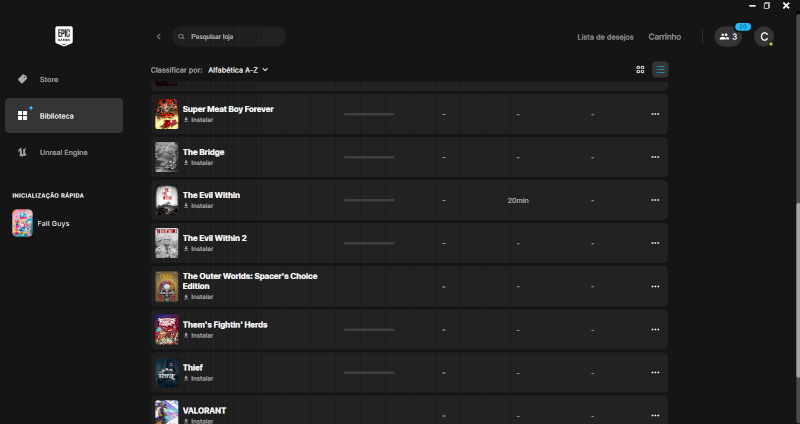This screenshot has height=424, width=800.
Task: Install The Outer Worlds: Spacer's Choice Edition
Action: pyautogui.click(x=198, y=297)
